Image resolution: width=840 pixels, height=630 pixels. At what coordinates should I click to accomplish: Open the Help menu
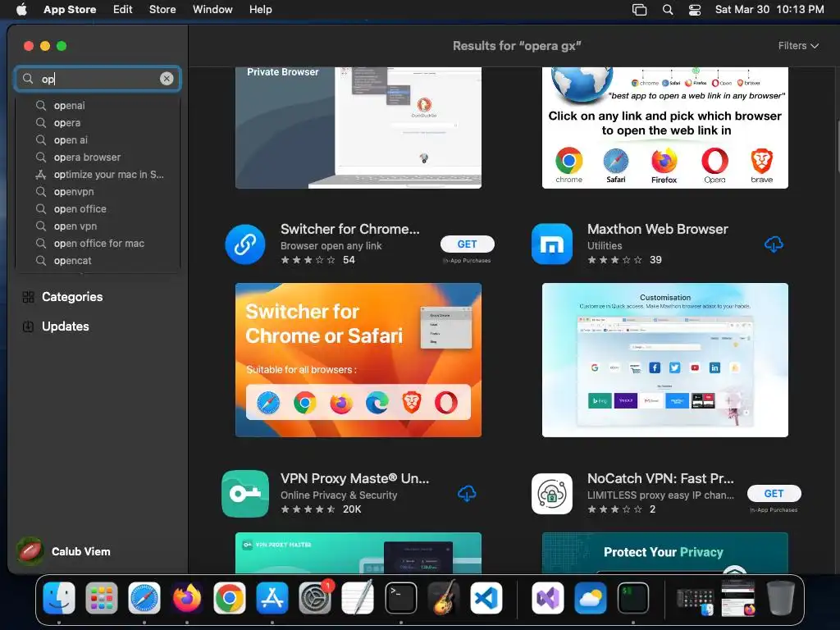(260, 10)
